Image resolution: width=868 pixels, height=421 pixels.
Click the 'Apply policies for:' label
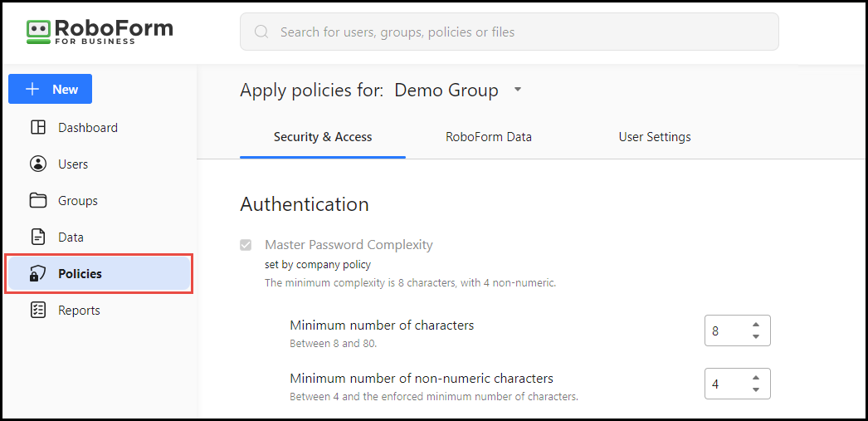point(312,90)
